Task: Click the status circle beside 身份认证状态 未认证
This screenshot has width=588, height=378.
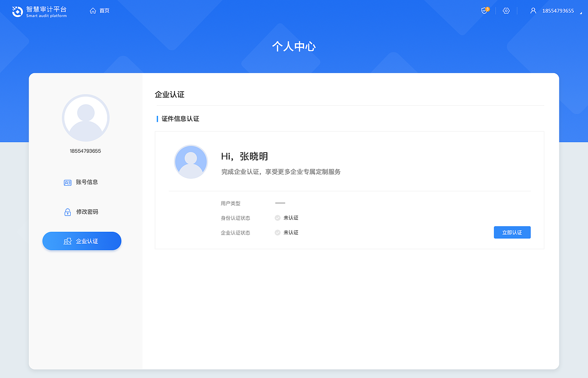Action: 277,218
